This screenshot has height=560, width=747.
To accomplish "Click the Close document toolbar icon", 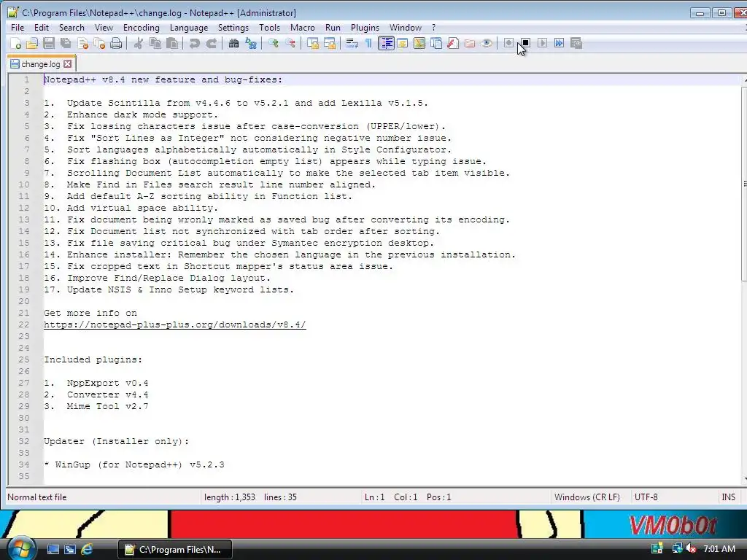I will point(83,44).
